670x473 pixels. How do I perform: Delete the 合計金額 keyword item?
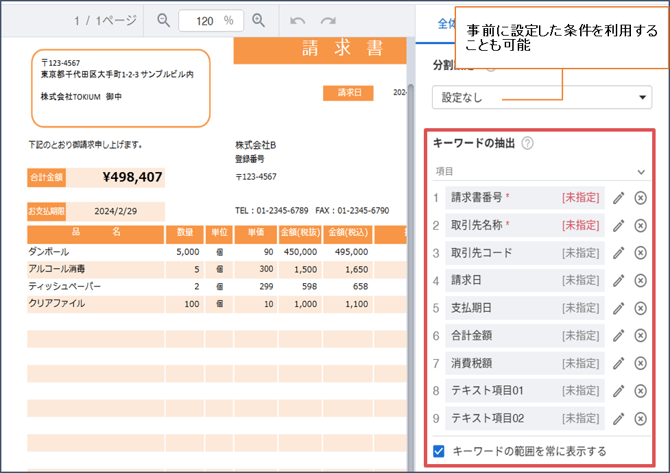click(x=641, y=336)
